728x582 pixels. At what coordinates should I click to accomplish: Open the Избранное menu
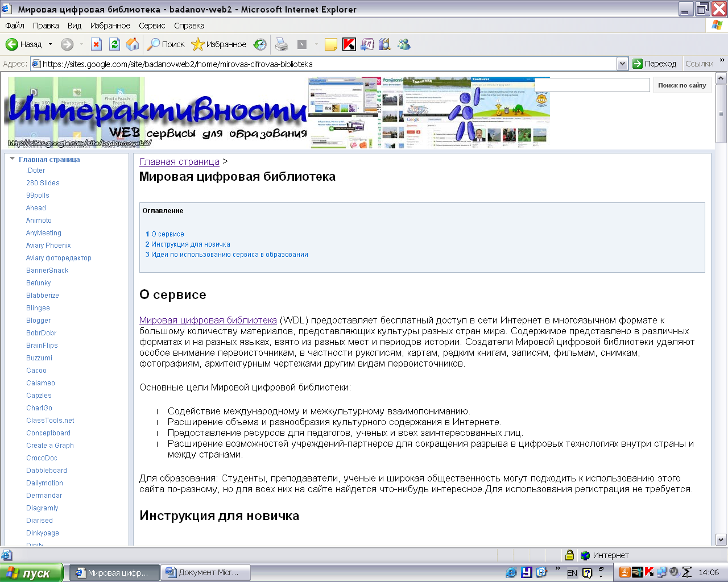point(110,26)
